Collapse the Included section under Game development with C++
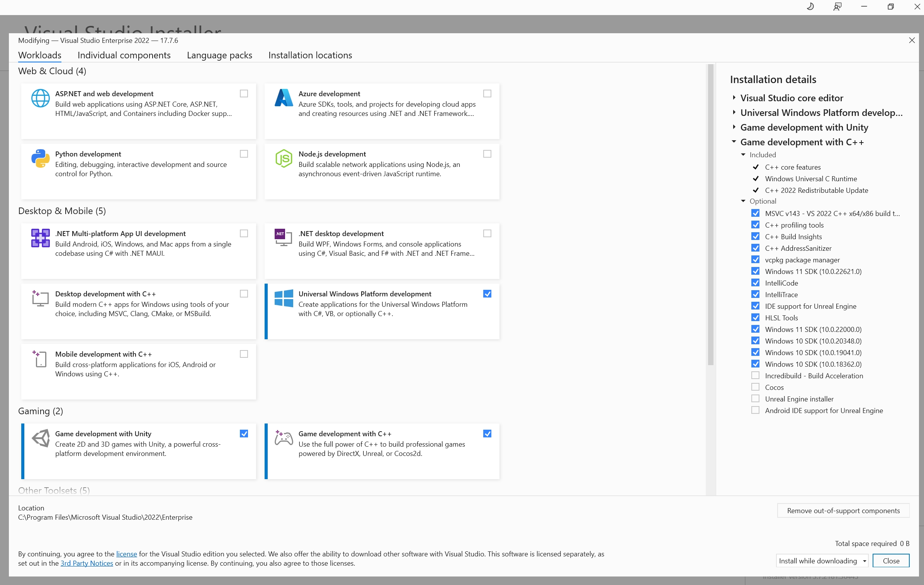Viewport: 924px width, 585px height. (x=743, y=155)
